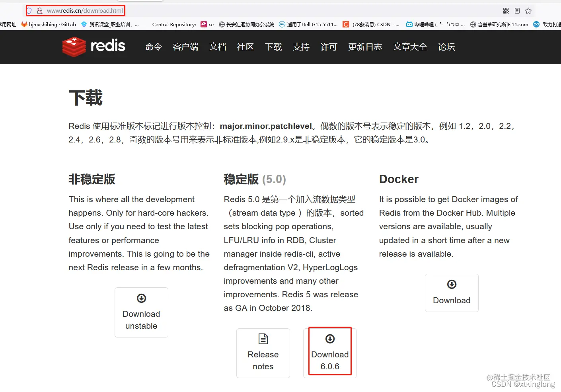Select the 下载 navigation item

(x=273, y=47)
